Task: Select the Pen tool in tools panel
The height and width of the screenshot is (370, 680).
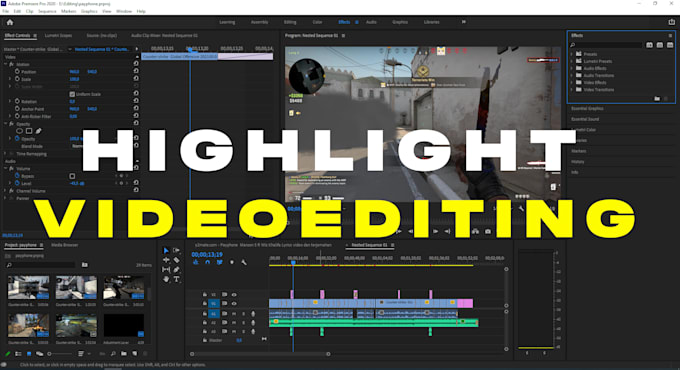Action: pyautogui.click(x=177, y=269)
